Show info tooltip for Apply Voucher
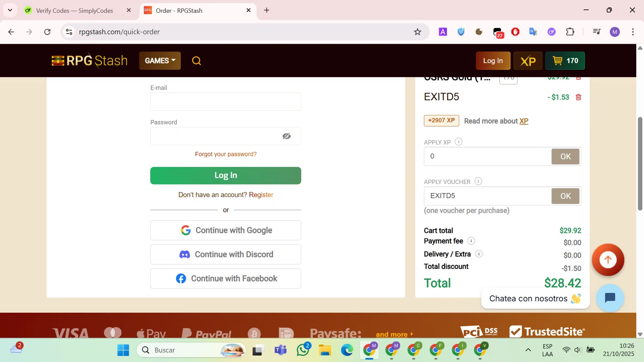Viewport: 644px width, 362px height. pos(478,181)
